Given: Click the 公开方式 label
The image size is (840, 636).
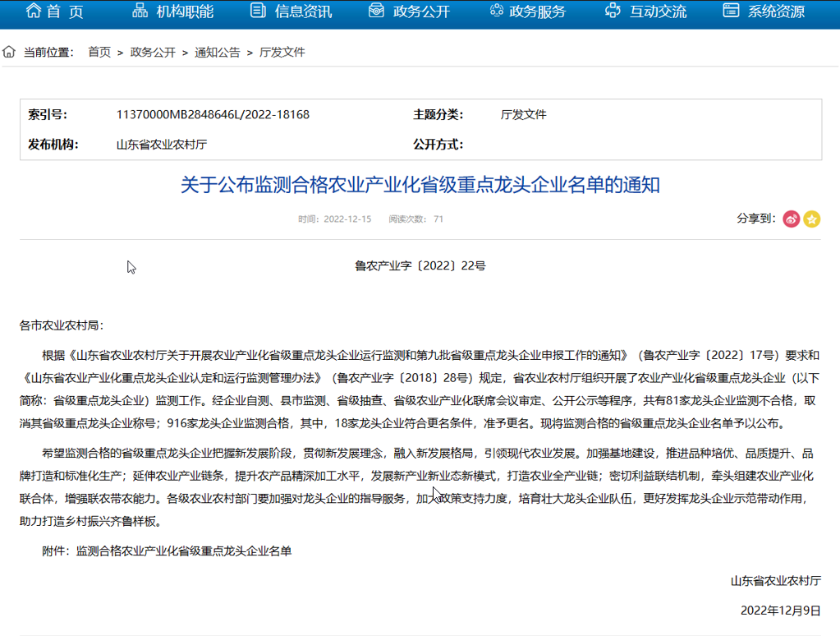Looking at the screenshot, I should pos(438,145).
